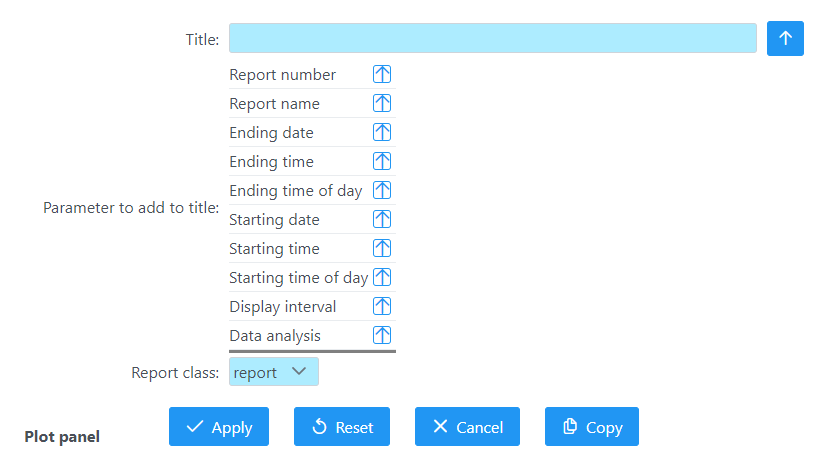This screenshot has width=824, height=463.
Task: Click the icon beside Starting time of day
Action: pyautogui.click(x=382, y=278)
